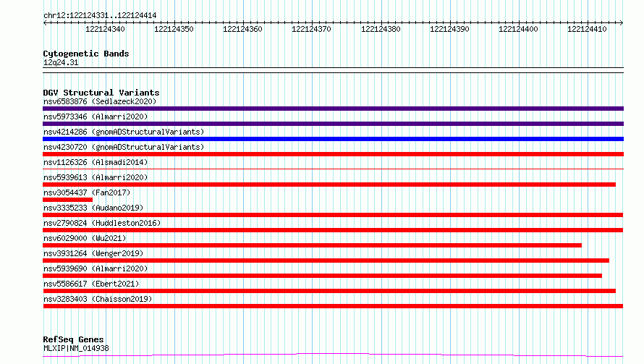This screenshot has width=644, height=364.
Task: Click the red bar for nsv3283403
Action: [x=333, y=306]
